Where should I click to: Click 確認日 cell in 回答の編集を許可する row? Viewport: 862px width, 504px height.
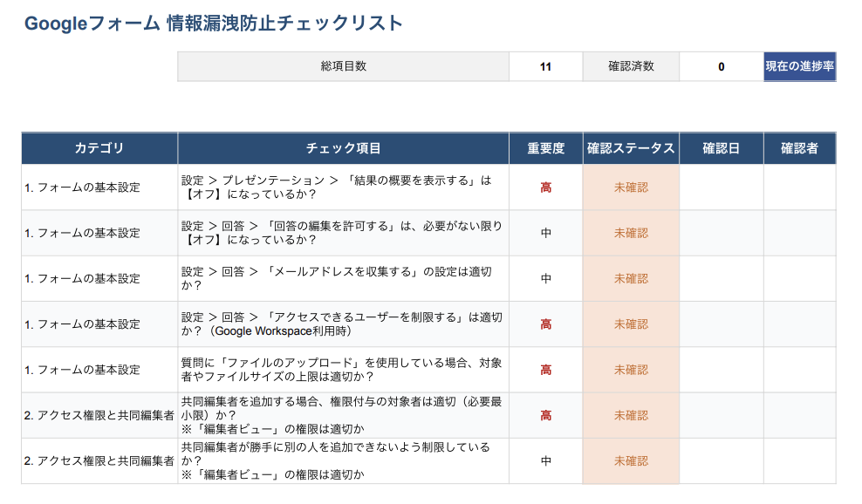722,233
